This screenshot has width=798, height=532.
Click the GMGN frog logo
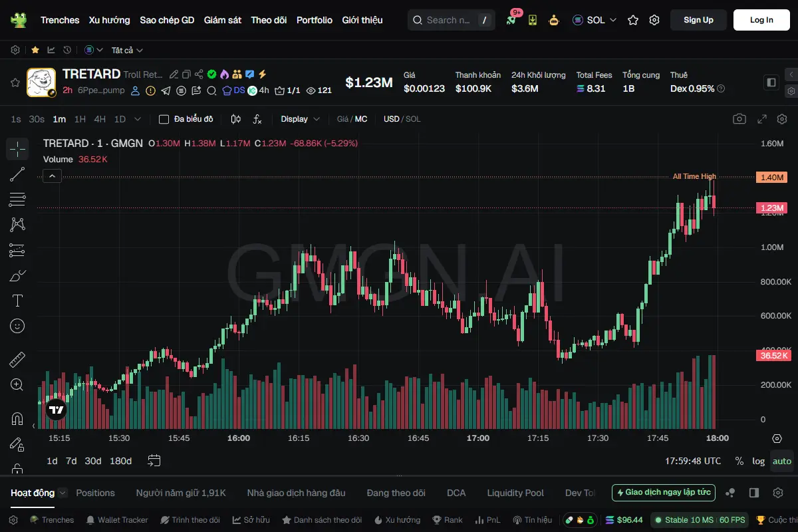pyautogui.click(x=19, y=20)
